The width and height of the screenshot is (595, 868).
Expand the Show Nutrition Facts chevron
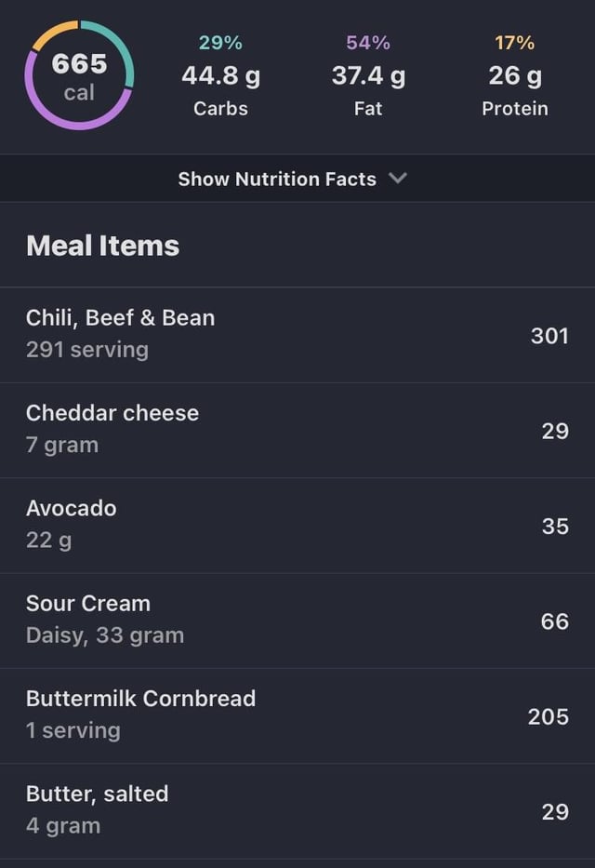[398, 179]
